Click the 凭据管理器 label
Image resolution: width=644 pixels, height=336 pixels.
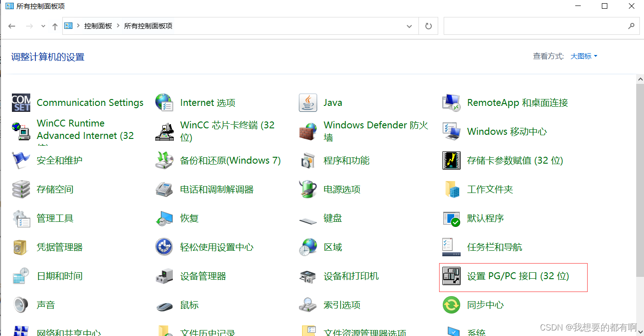pos(60,247)
